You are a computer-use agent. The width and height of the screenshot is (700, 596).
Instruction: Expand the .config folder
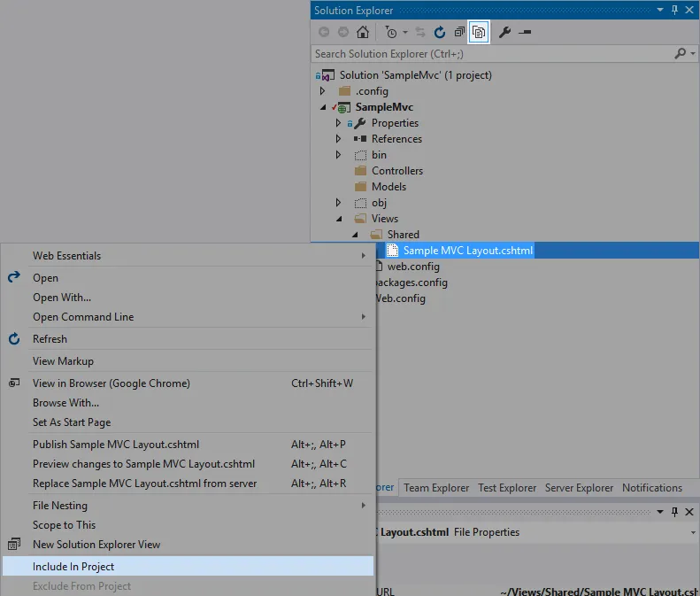click(322, 91)
